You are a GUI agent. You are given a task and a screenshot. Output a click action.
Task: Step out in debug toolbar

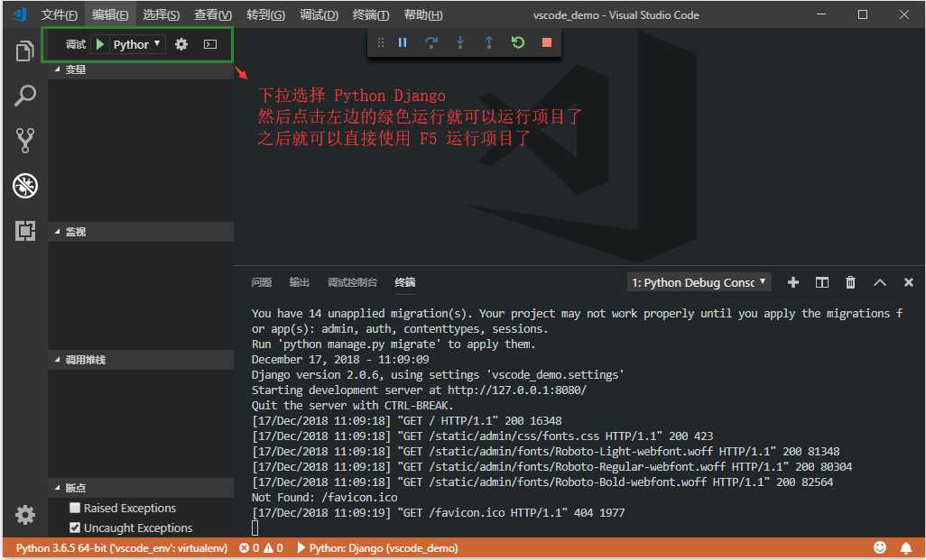coord(489,42)
